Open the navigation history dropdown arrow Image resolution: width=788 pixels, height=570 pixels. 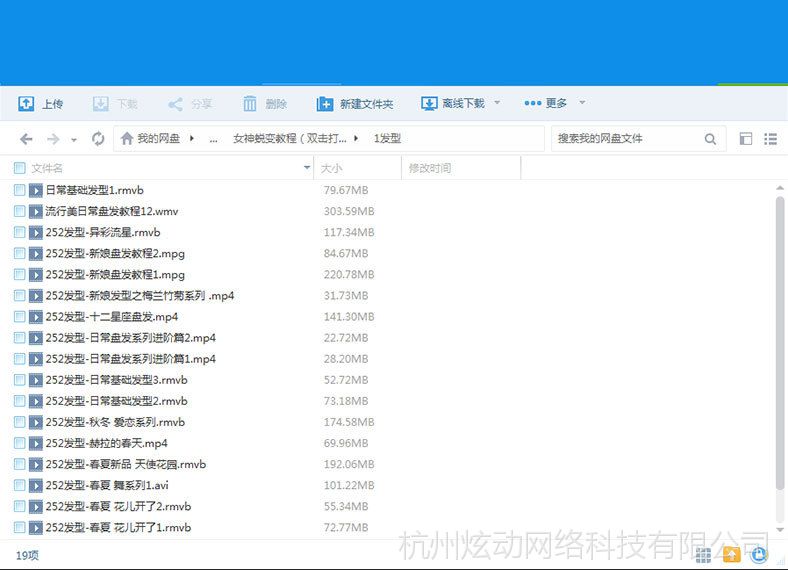point(74,140)
